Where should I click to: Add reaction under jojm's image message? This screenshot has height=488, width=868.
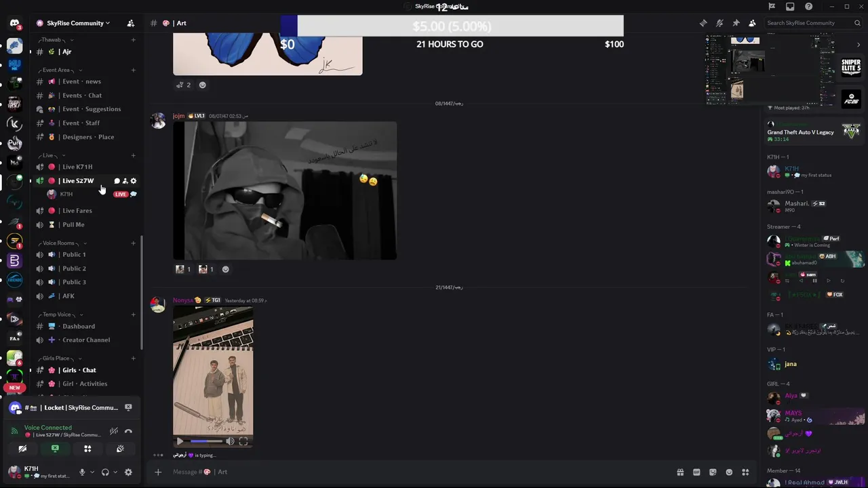226,269
